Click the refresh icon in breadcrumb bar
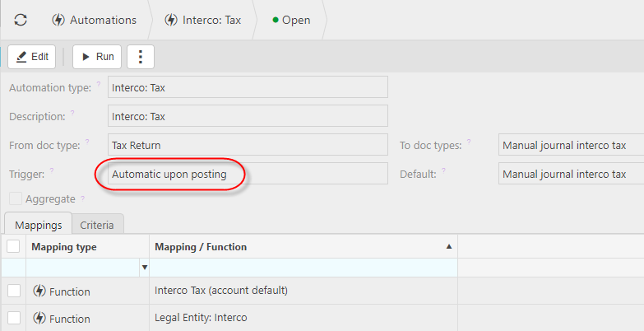The height and width of the screenshot is (331, 644). tap(21, 20)
